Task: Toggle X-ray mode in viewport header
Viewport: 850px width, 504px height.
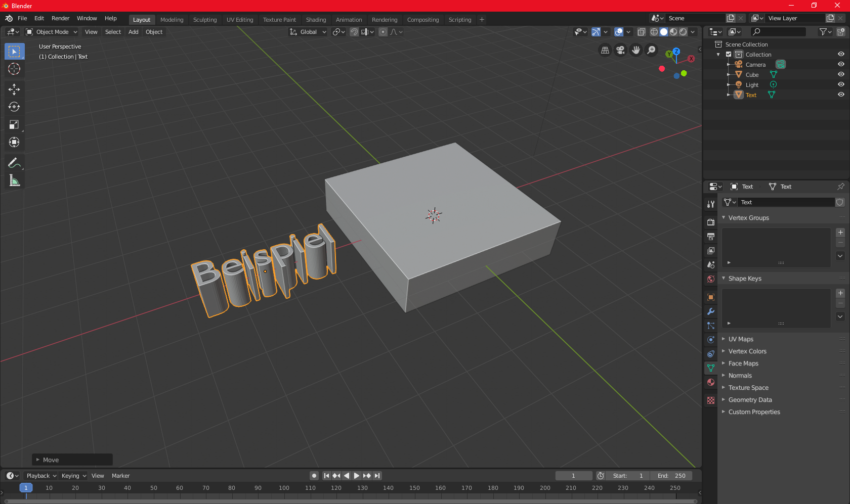Action: point(641,32)
